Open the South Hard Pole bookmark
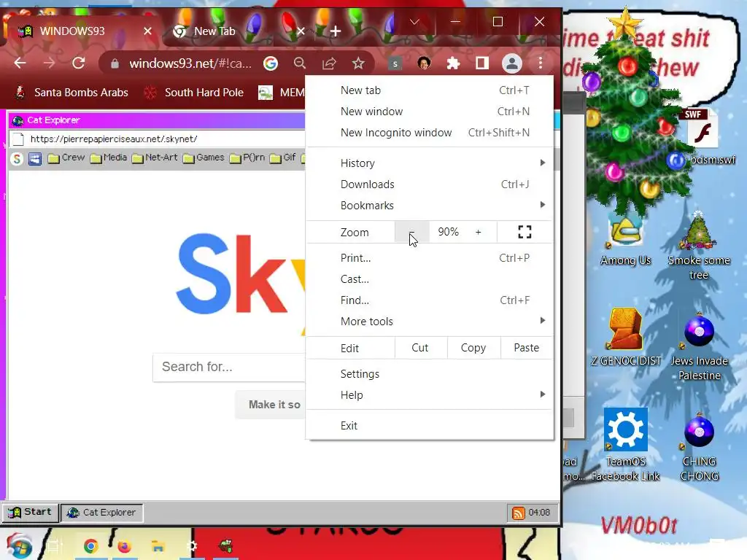Image resolution: width=747 pixels, height=560 pixels. (x=194, y=93)
